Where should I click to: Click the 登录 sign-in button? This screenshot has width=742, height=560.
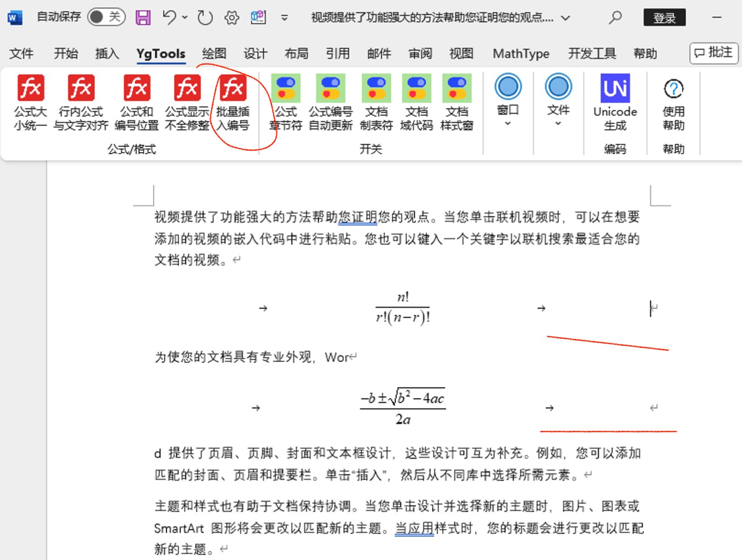664,17
